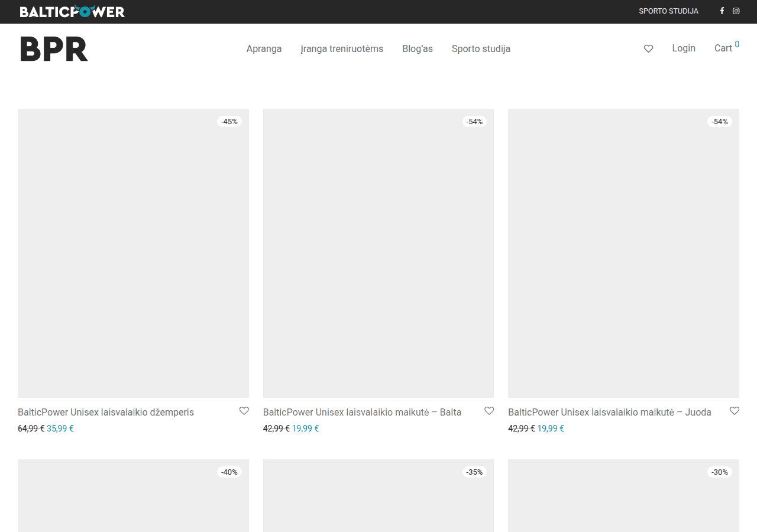Open Sporto studija in main navigation
757x532 pixels.
pos(481,48)
